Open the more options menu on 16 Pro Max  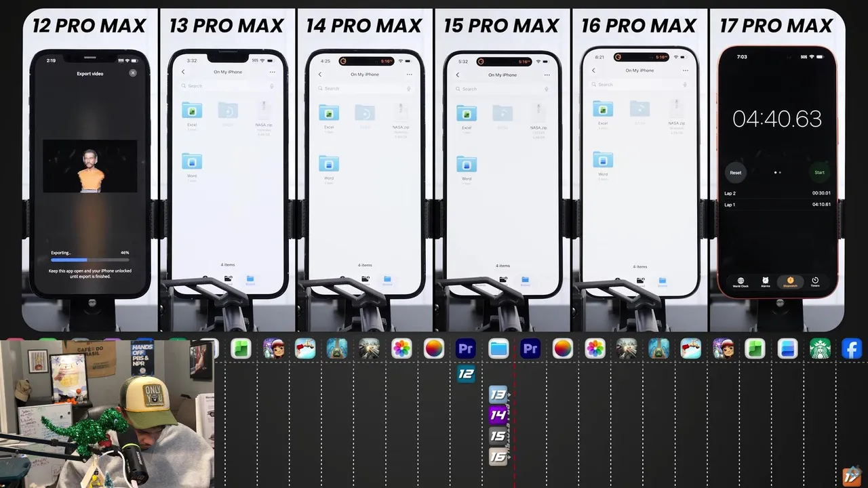tap(684, 70)
